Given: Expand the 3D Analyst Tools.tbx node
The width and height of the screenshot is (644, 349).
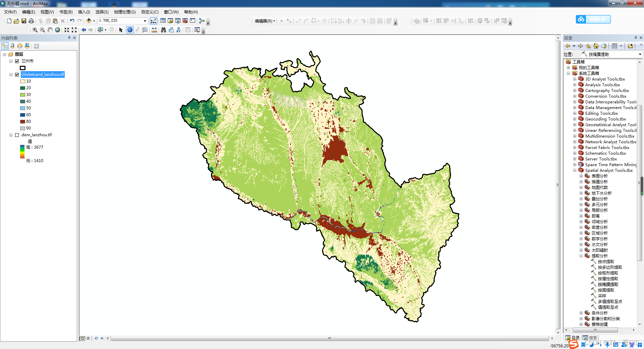Looking at the screenshot, I should (575, 79).
